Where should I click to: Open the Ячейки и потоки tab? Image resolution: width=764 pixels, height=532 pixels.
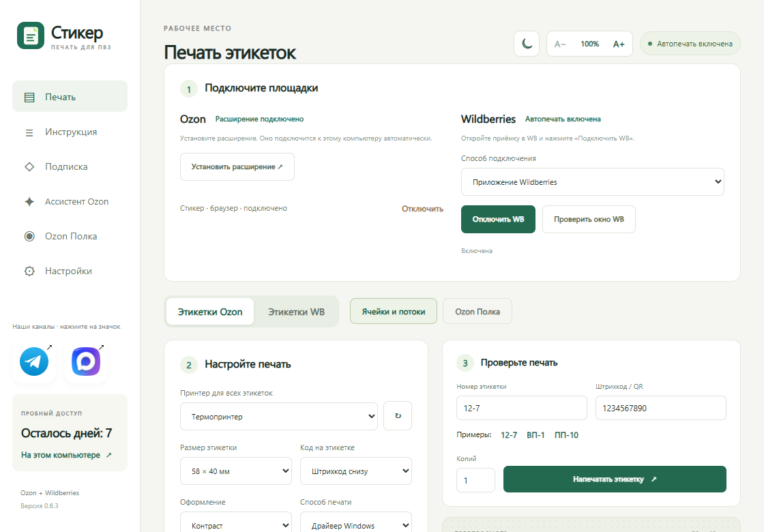click(x=393, y=311)
